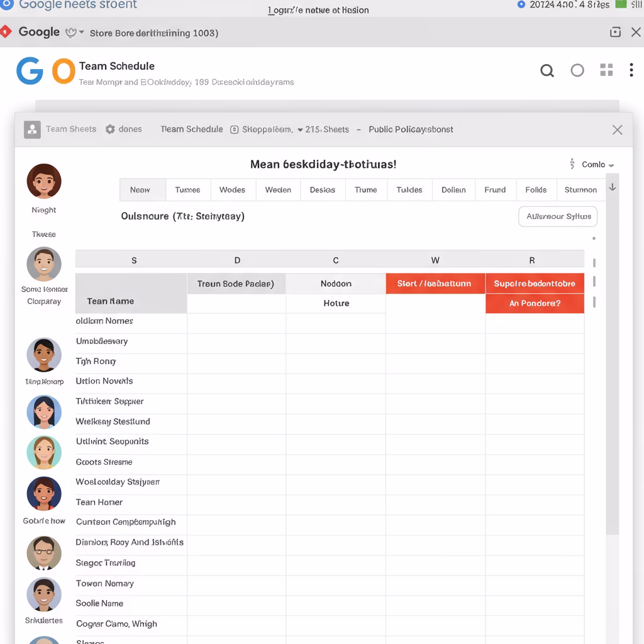
Task: Select column header R
Action: click(532, 260)
